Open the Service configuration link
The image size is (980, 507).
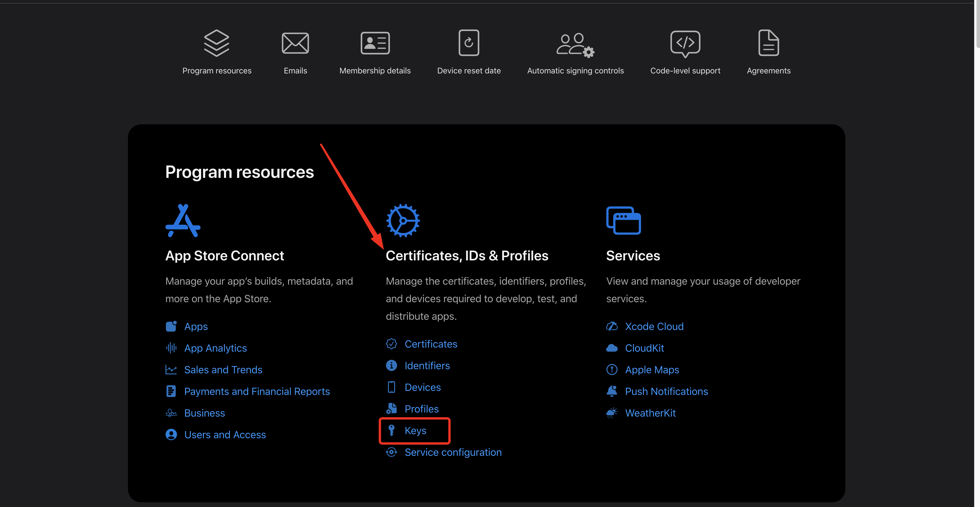453,452
